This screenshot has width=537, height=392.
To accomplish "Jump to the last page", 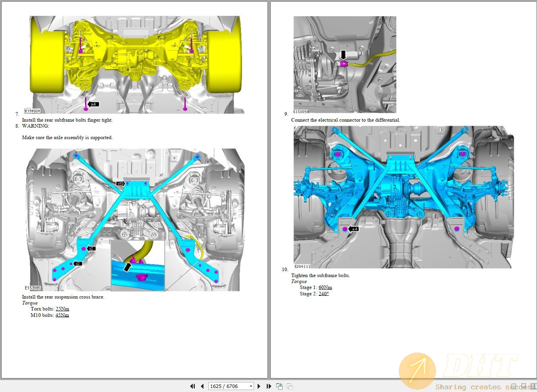I will pyautogui.click(x=269, y=386).
